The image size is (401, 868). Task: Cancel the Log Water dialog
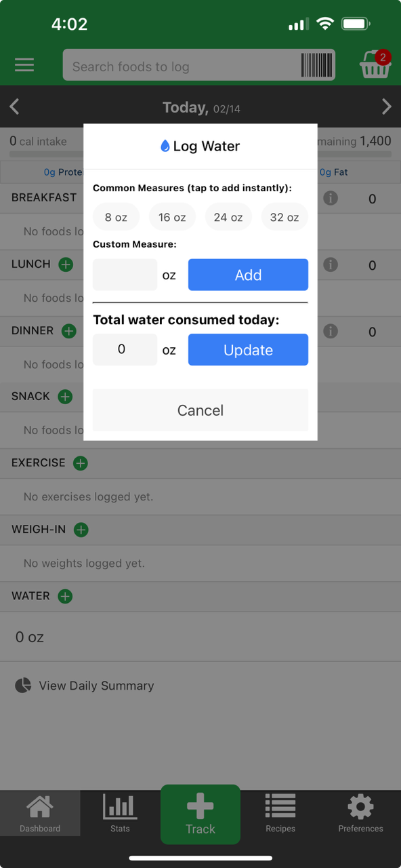200,410
